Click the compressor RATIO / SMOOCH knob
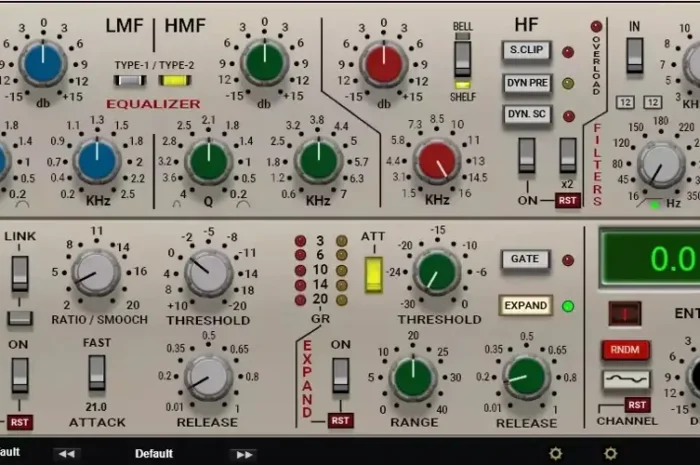The image size is (700, 465). 97,272
